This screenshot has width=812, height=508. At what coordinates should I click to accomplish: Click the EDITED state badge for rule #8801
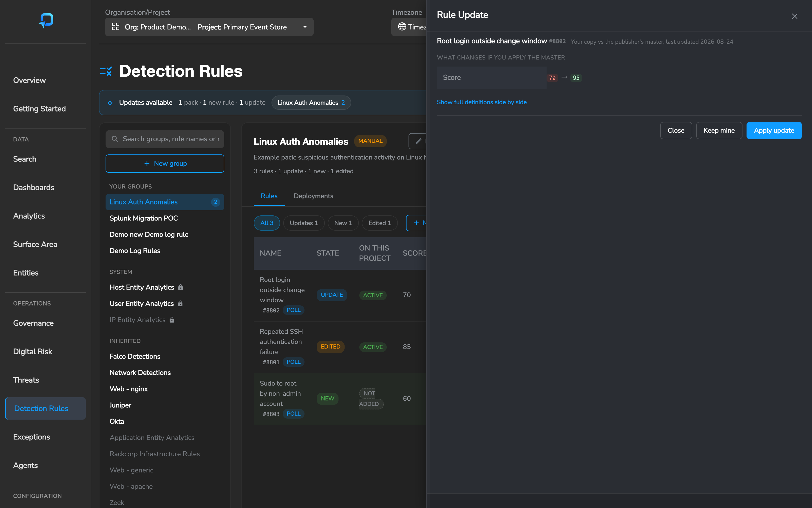330,346
